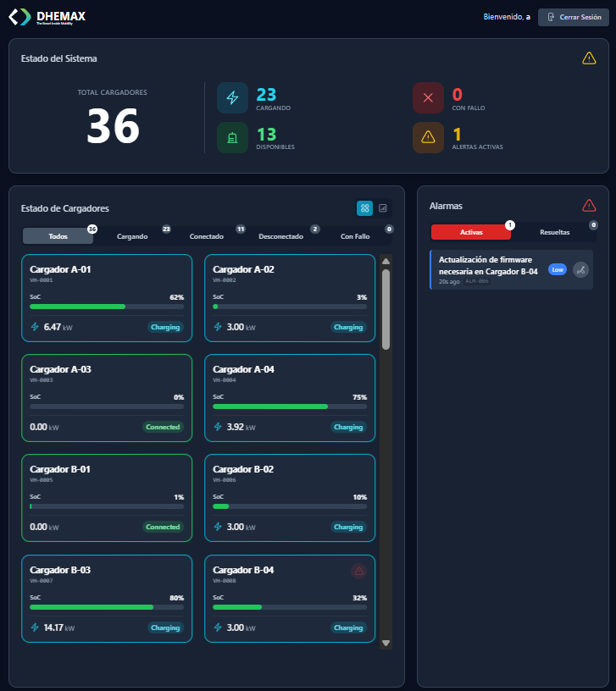Open the Cargador B-03 card title
Viewport: 616px width, 691px height.
pyautogui.click(x=60, y=570)
